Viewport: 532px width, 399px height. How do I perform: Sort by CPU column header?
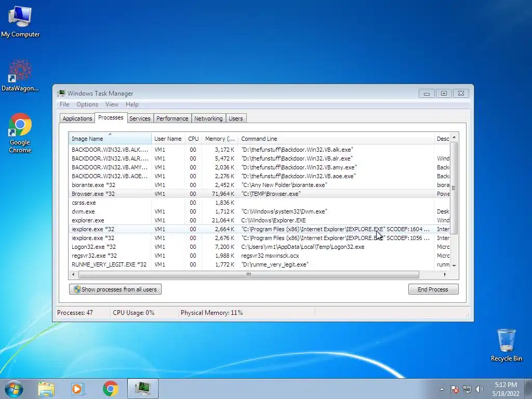click(x=193, y=138)
